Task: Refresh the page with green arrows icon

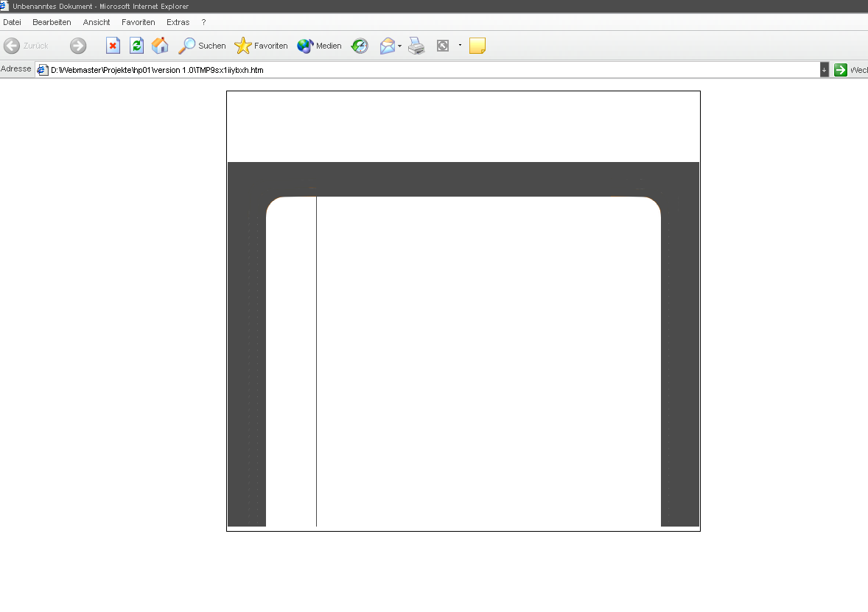Action: pyautogui.click(x=136, y=46)
